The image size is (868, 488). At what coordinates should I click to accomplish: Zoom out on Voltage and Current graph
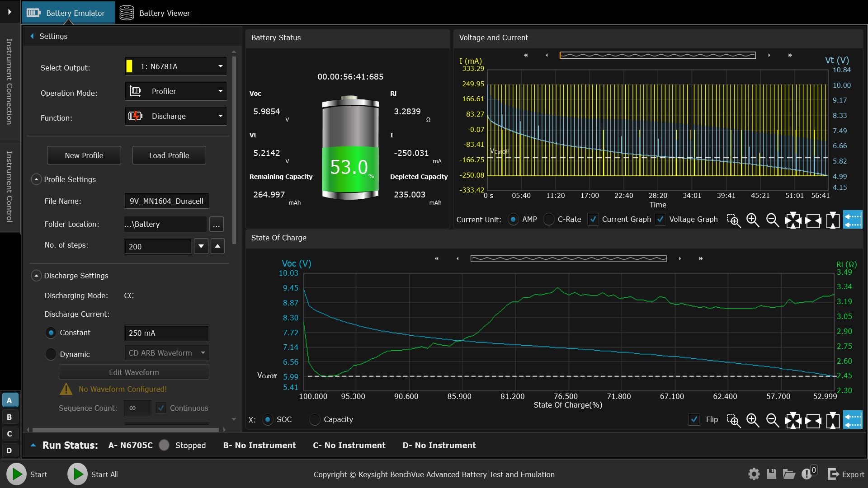coord(773,220)
